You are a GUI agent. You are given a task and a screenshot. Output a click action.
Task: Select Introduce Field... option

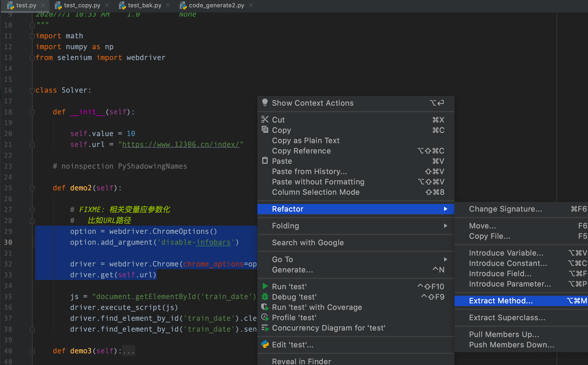[521, 273]
